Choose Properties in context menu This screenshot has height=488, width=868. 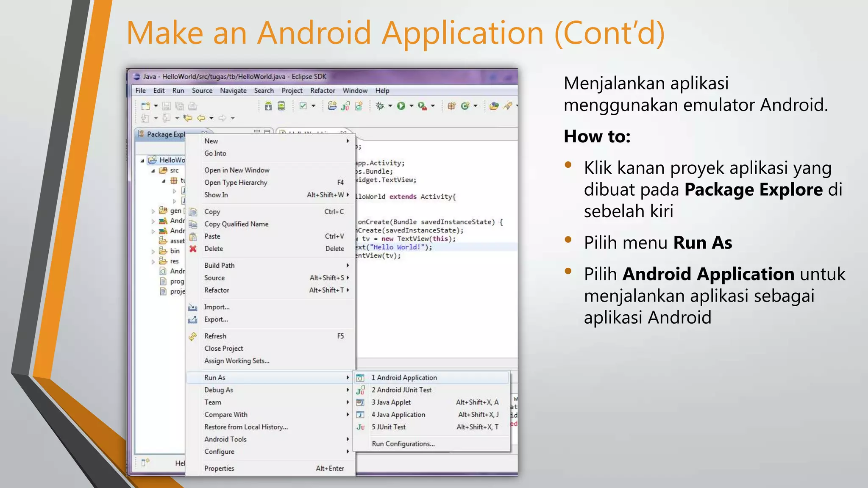tap(270, 468)
